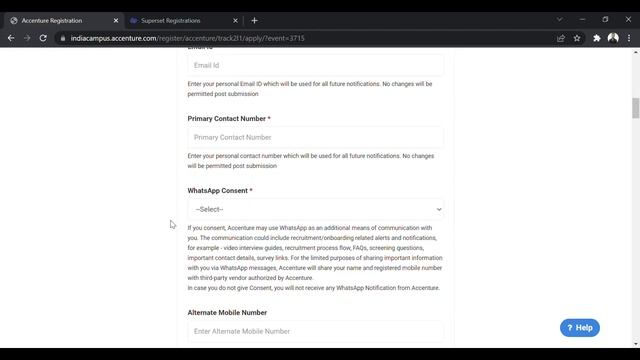
Task: Click the scrollbar up arrow
Action: coord(636,52)
